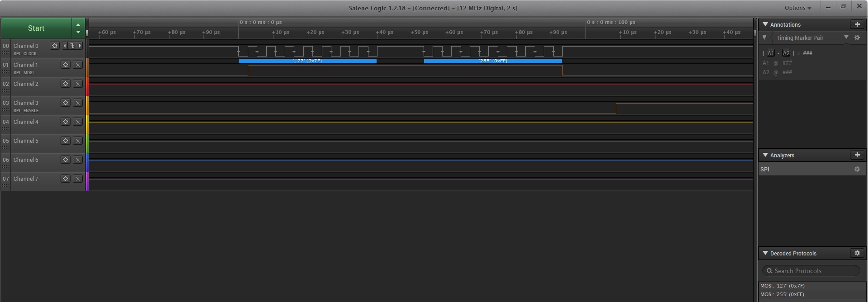
Task: Open Decoded Protocols settings gear
Action: coord(857,253)
